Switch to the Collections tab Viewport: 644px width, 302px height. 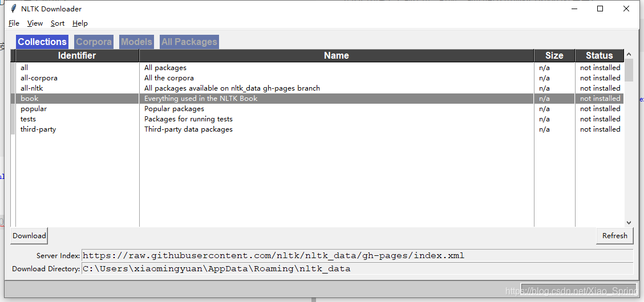coord(42,42)
